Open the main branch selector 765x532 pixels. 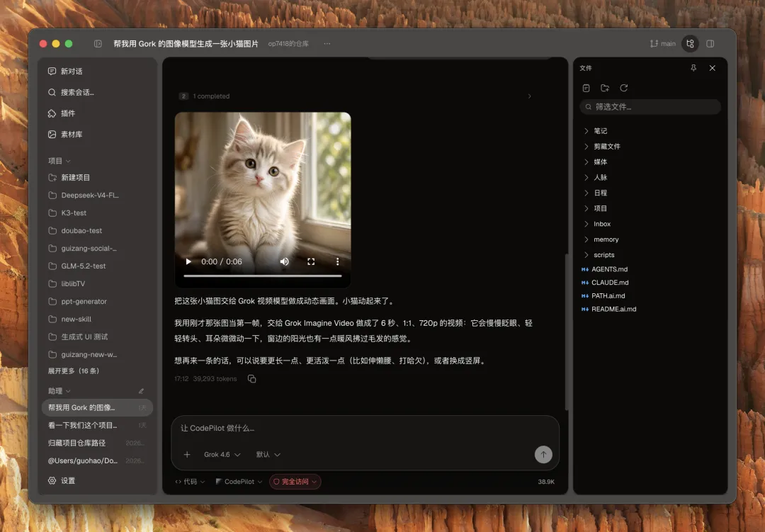[x=662, y=43]
